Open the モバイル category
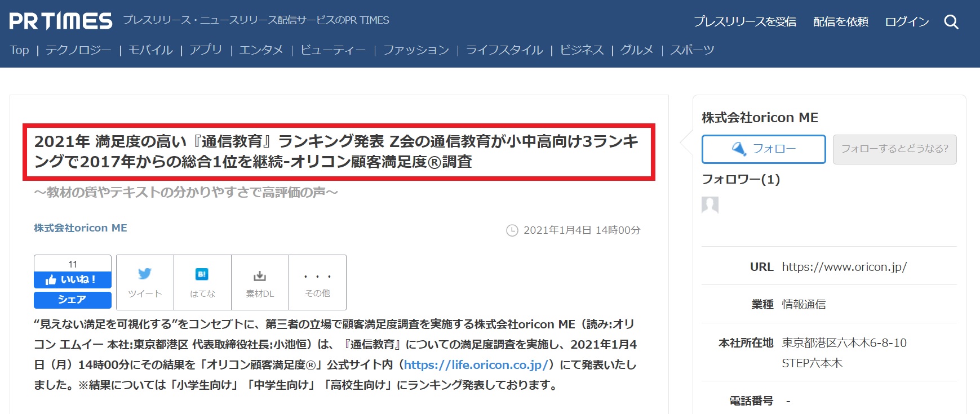 tap(150, 50)
